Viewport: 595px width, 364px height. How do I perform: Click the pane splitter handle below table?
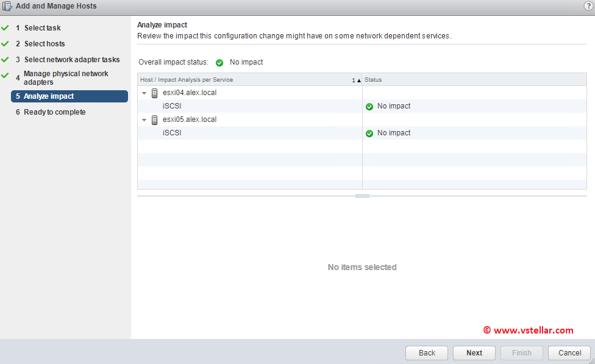(362, 196)
